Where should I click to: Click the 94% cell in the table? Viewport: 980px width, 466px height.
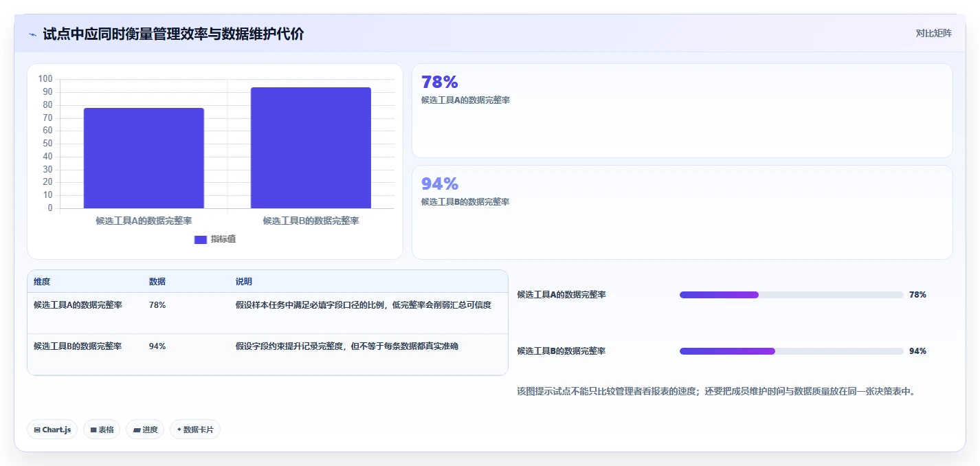click(x=157, y=346)
